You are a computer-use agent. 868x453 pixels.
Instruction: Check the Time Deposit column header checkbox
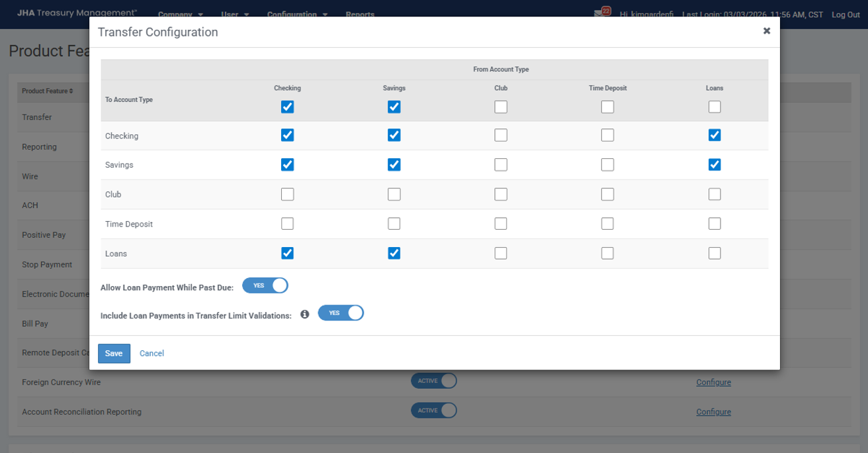pyautogui.click(x=607, y=107)
